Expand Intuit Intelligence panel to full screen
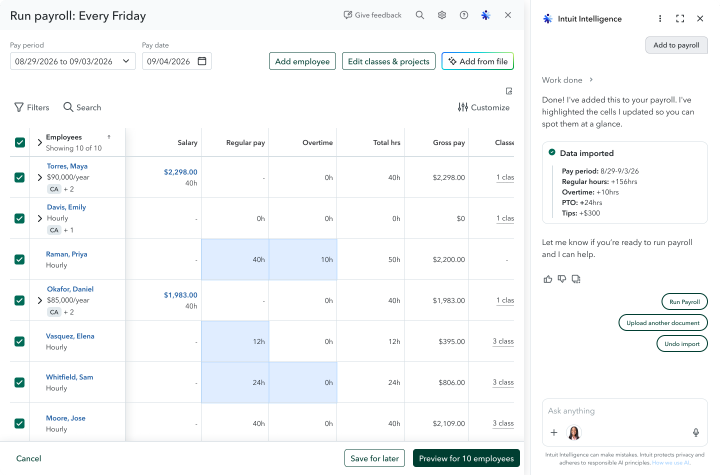This screenshot has width=720, height=475. 680,18
